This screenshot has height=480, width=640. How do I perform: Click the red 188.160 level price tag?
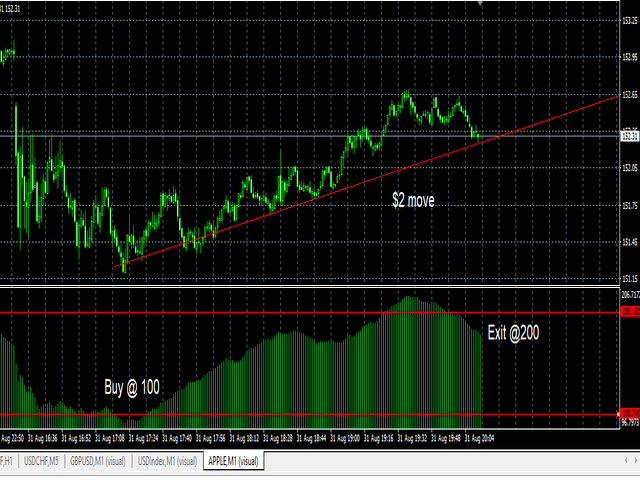tap(630, 313)
